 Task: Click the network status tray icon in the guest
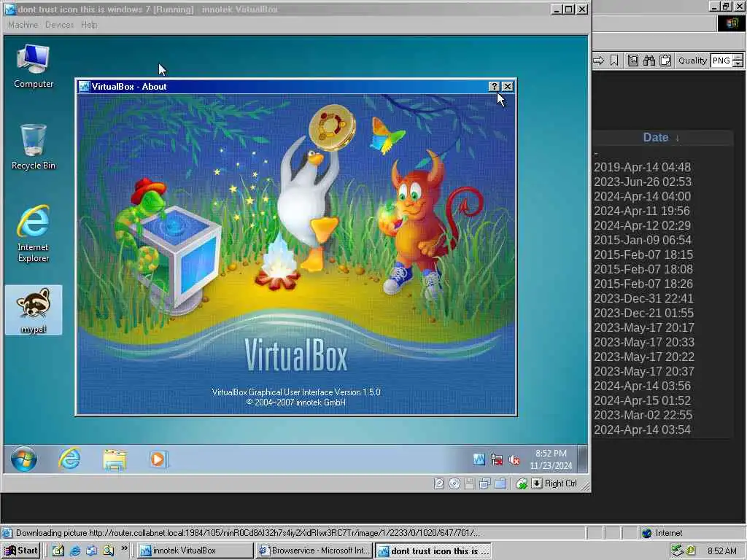496,459
